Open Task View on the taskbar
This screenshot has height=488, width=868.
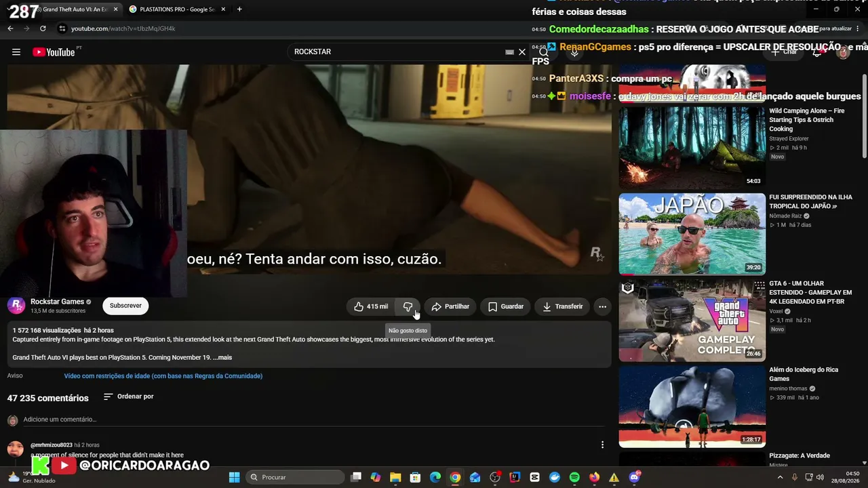click(356, 477)
